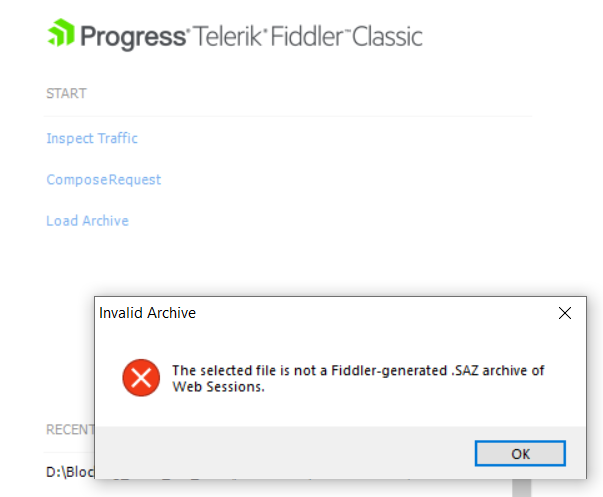Click the green Progress logo icon
This screenshot has width=603, height=497.
point(60,37)
